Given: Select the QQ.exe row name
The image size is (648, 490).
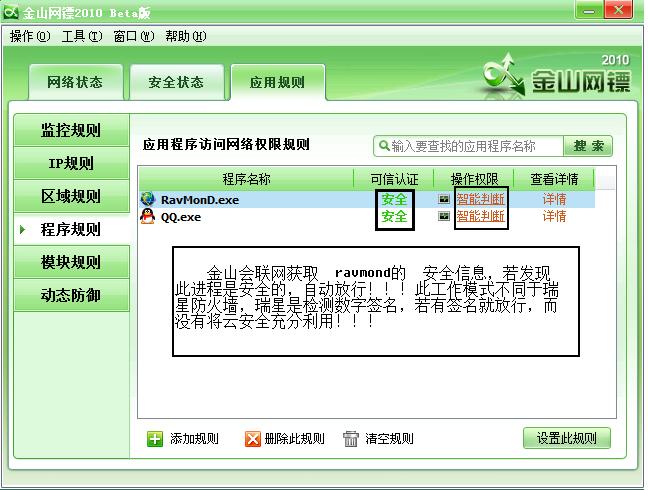Looking at the screenshot, I should click(181, 217).
